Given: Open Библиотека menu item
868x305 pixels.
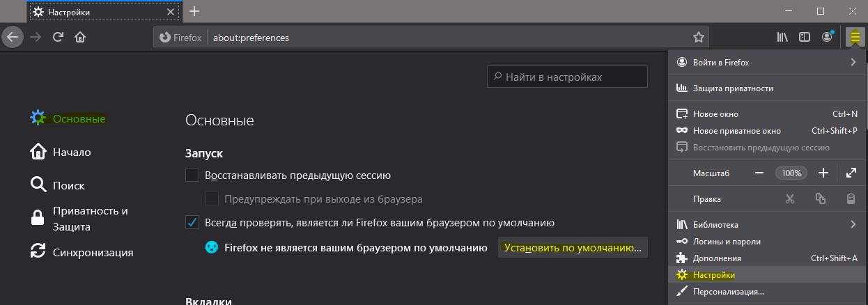Looking at the screenshot, I should [x=767, y=224].
